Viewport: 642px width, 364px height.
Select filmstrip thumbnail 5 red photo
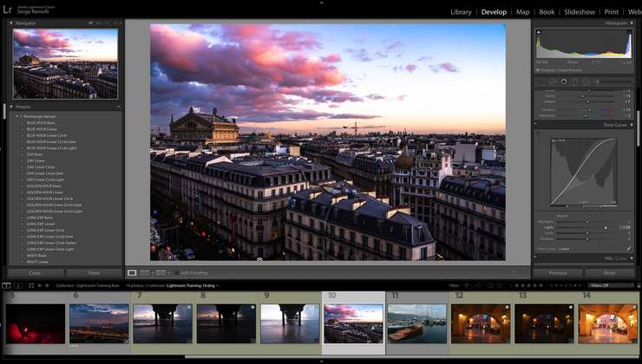36,323
